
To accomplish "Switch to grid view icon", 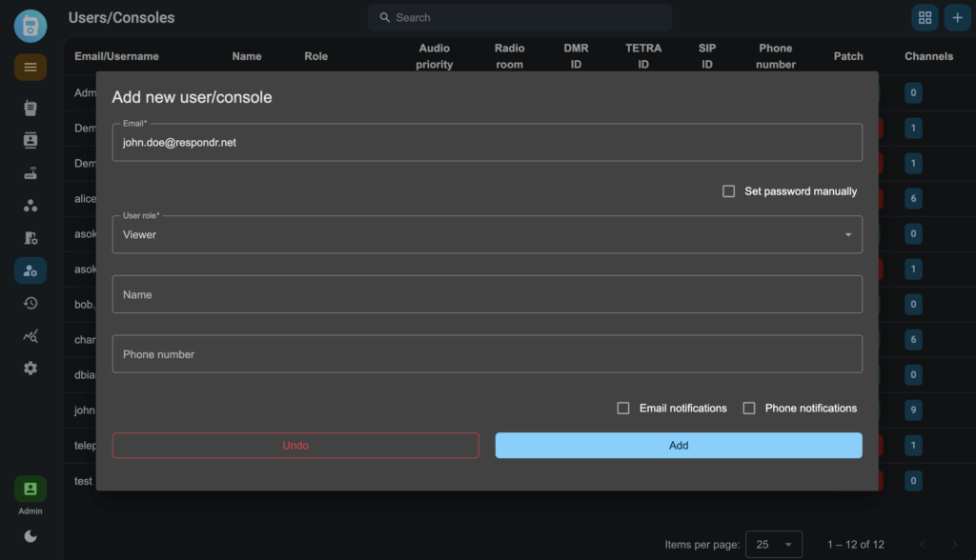I will tap(924, 17).
